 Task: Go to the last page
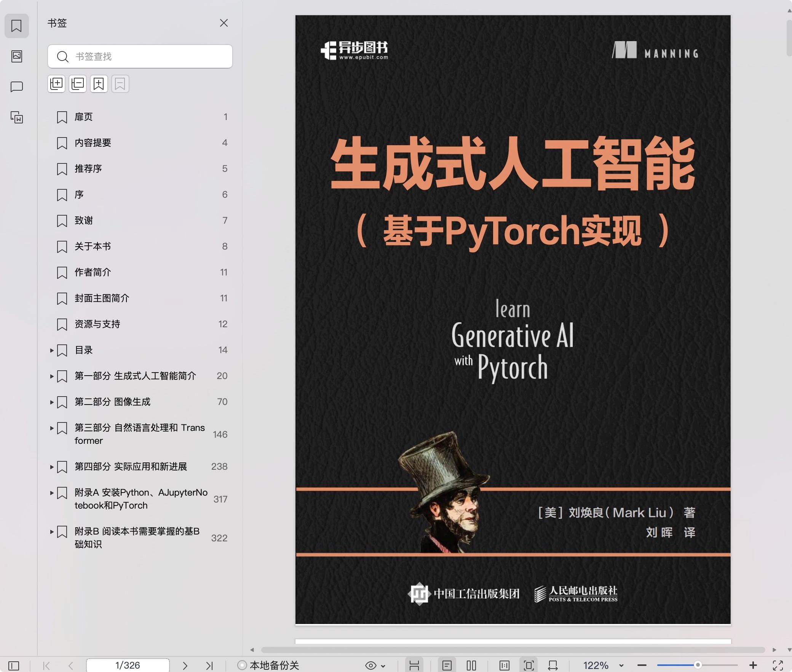pos(209,666)
